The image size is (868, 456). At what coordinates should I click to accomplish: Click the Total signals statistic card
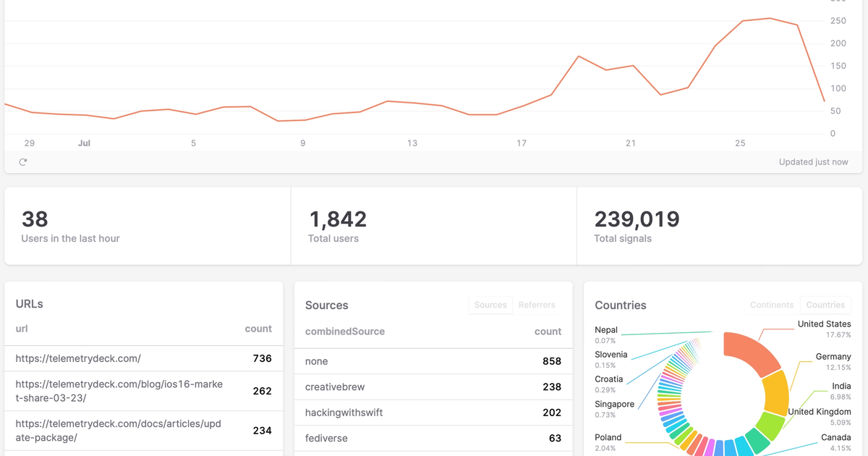click(x=718, y=225)
